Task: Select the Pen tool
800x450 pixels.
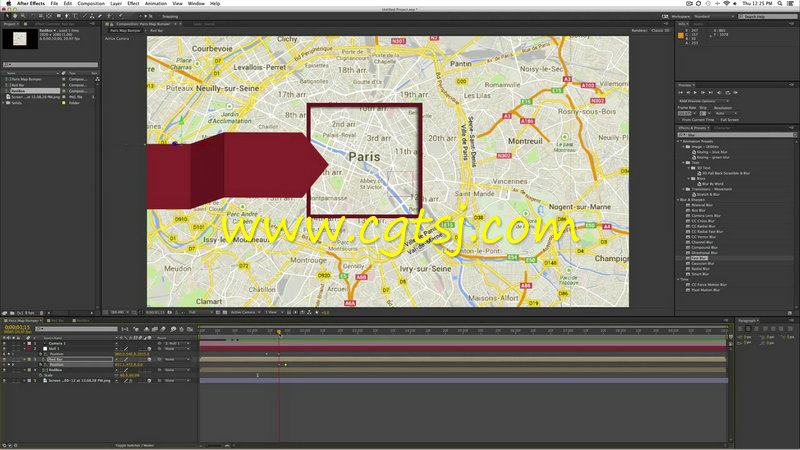Action: click(67, 16)
